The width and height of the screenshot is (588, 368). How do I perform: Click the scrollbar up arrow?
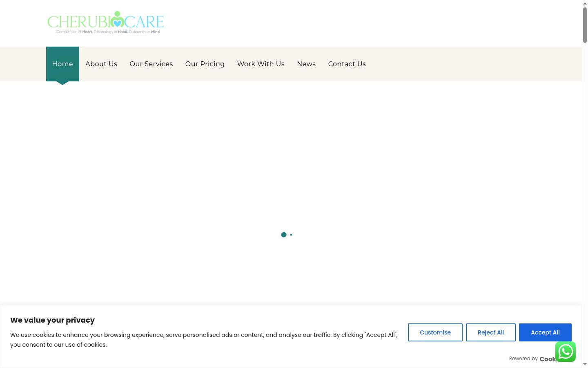click(x=585, y=3)
